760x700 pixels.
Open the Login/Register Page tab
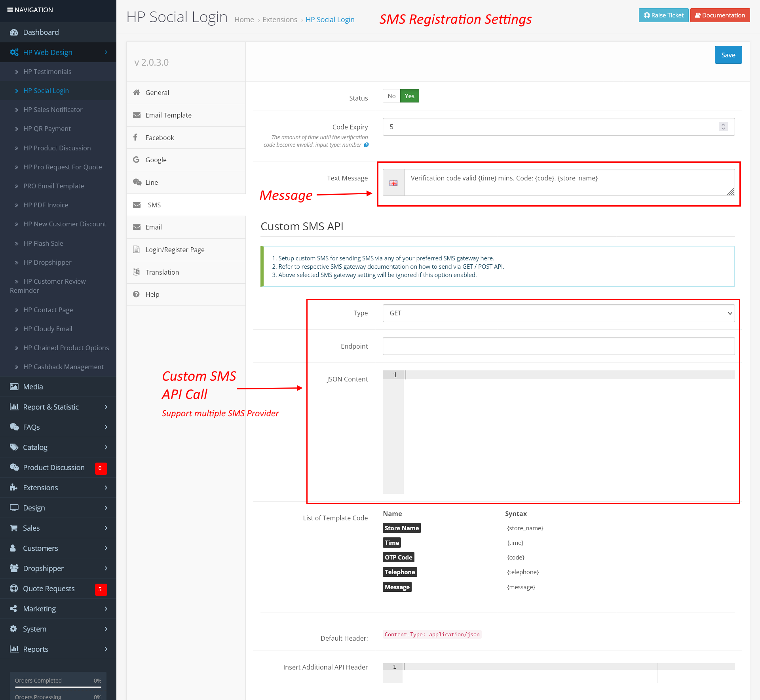tap(175, 250)
